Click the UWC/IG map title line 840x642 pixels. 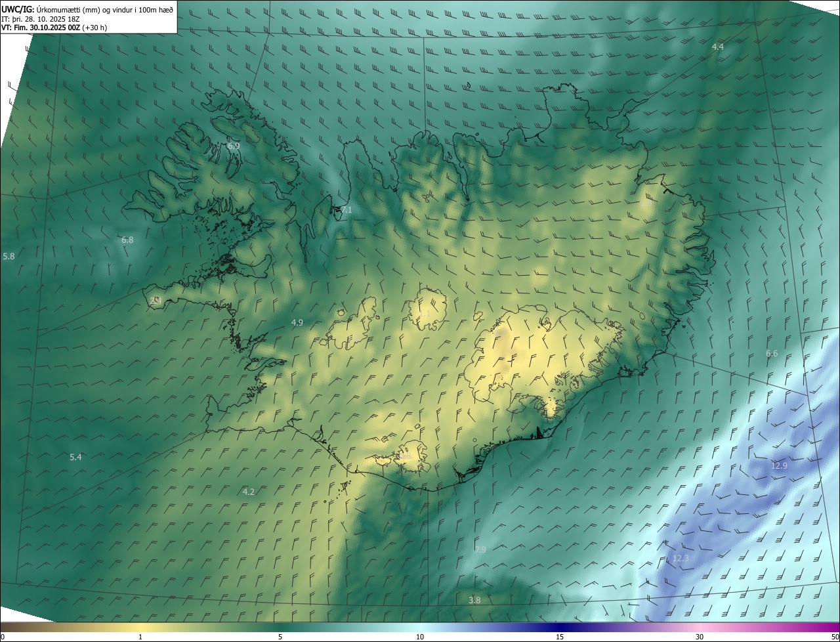87,9
